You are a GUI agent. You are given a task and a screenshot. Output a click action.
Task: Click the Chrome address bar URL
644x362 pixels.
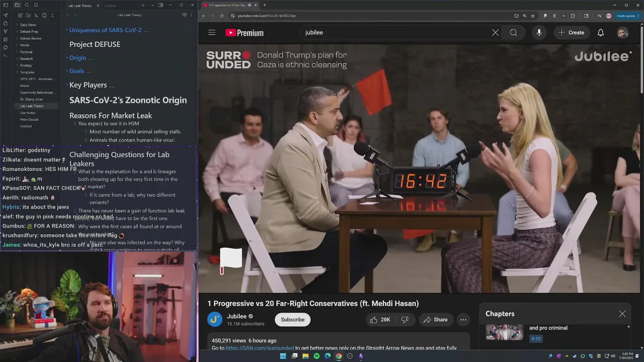tap(267, 16)
